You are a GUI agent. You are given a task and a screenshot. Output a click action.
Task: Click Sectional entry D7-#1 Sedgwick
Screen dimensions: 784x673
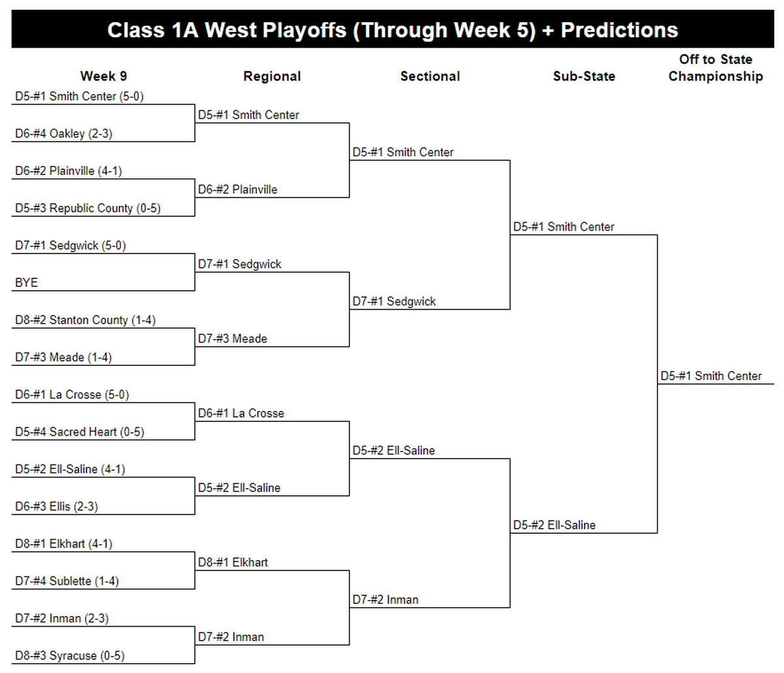pos(394,301)
